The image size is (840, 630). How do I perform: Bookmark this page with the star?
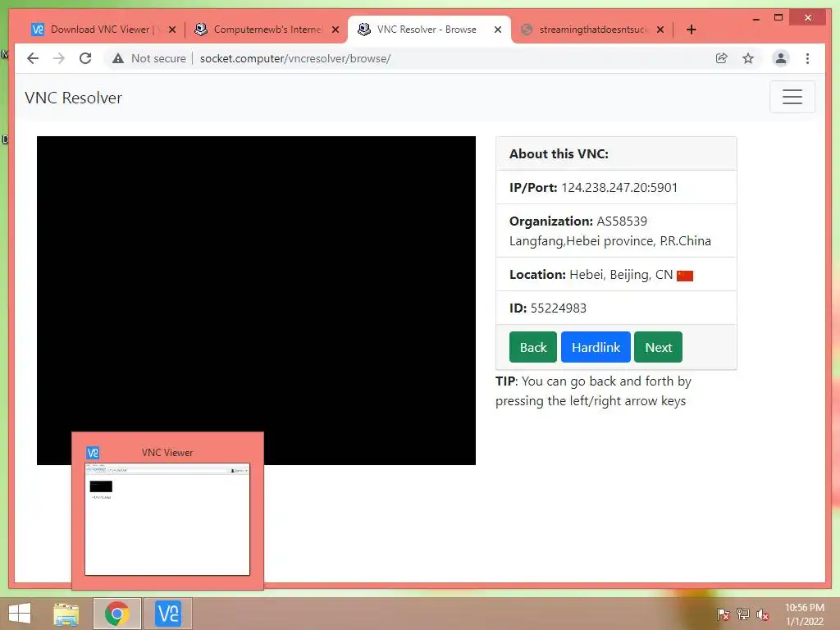pos(748,58)
